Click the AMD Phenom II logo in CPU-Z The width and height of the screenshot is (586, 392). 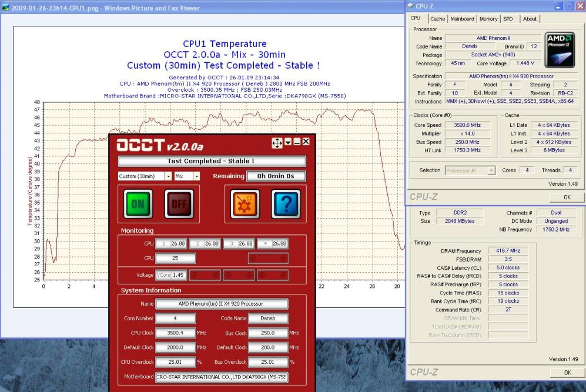560,50
